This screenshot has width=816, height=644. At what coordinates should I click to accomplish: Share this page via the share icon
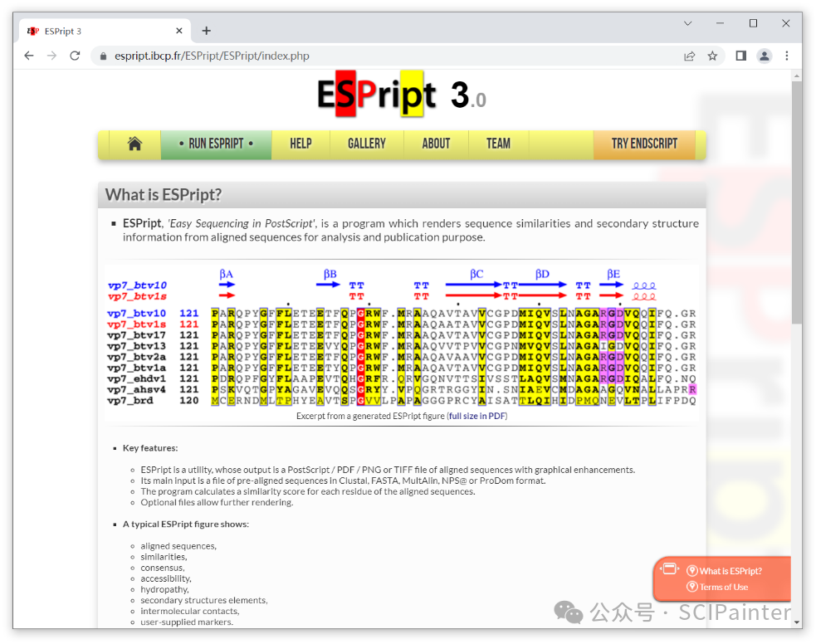[689, 56]
